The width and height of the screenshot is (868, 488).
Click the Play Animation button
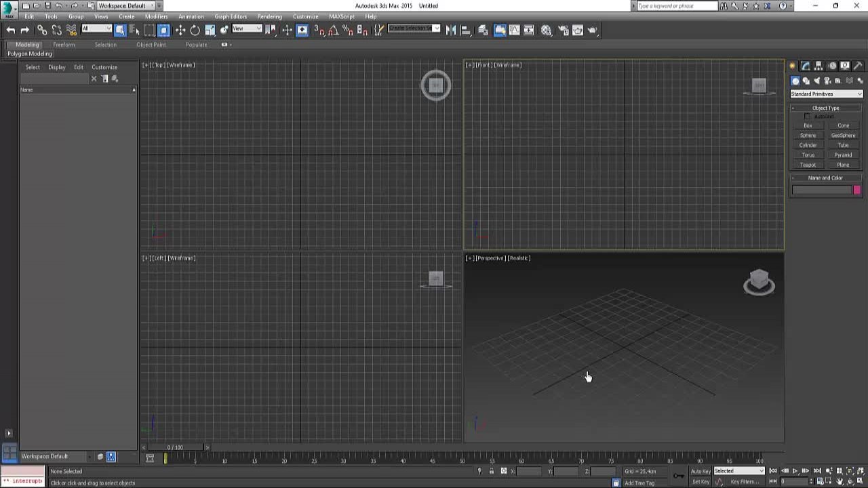(x=795, y=471)
